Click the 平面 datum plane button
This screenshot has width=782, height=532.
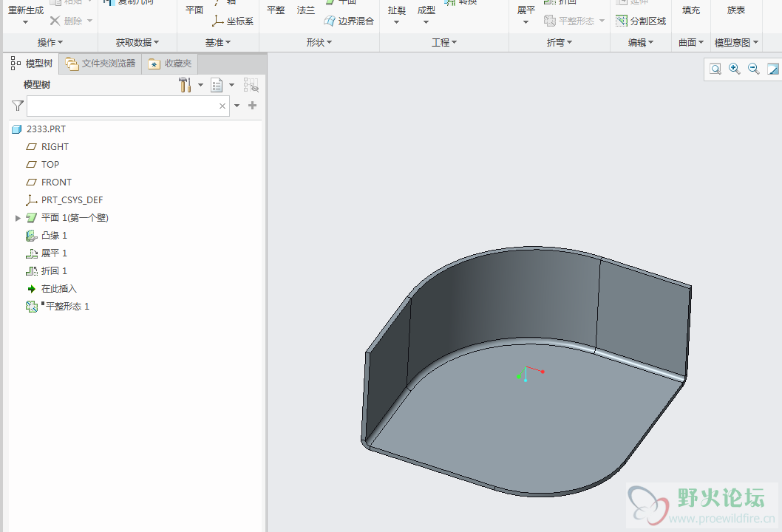pyautogui.click(x=194, y=10)
